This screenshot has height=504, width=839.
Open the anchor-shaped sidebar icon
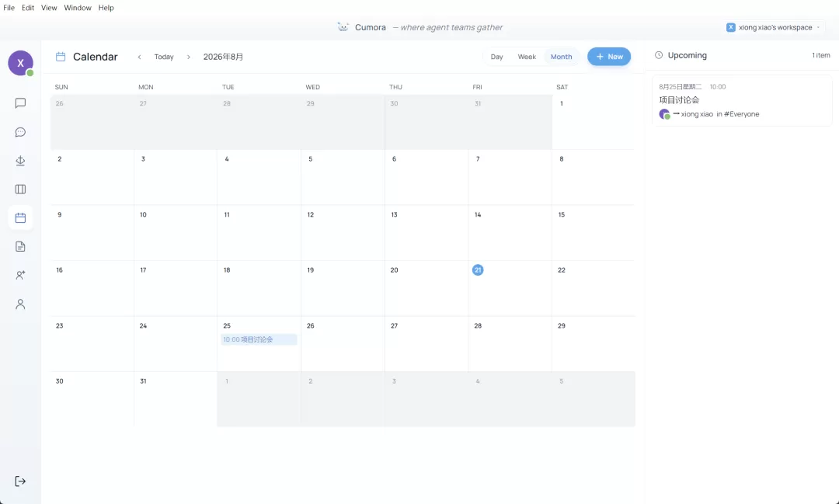tap(20, 161)
